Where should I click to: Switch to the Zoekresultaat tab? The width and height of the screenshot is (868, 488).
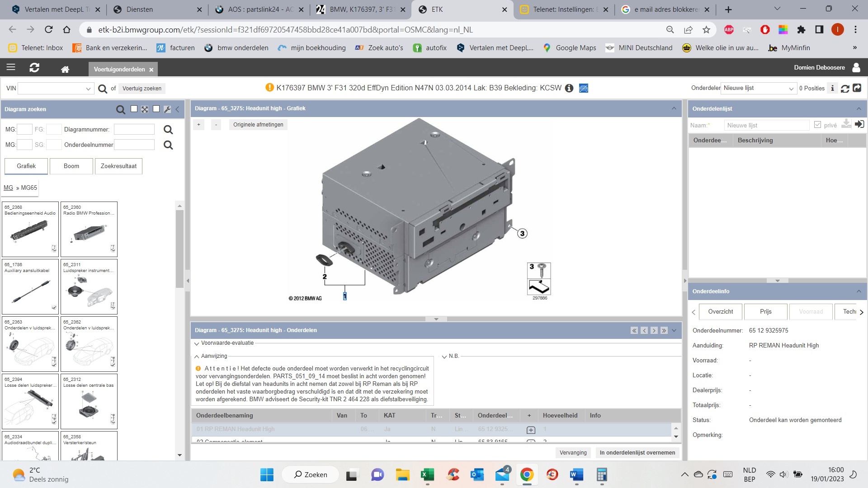tap(118, 166)
